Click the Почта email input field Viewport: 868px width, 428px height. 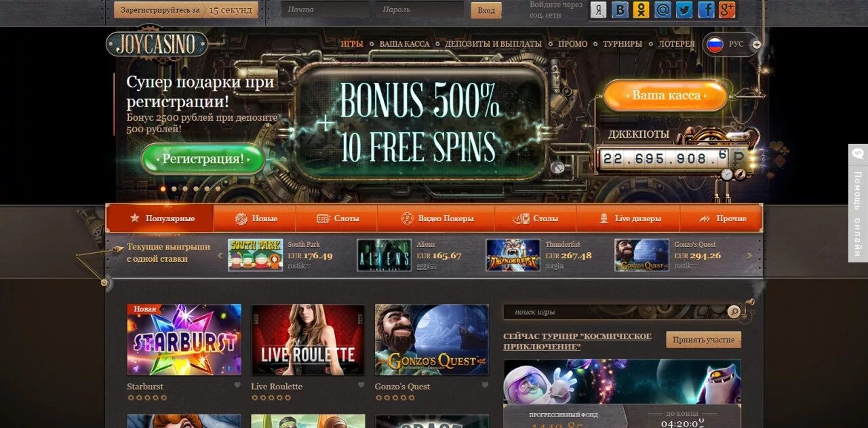tap(325, 9)
